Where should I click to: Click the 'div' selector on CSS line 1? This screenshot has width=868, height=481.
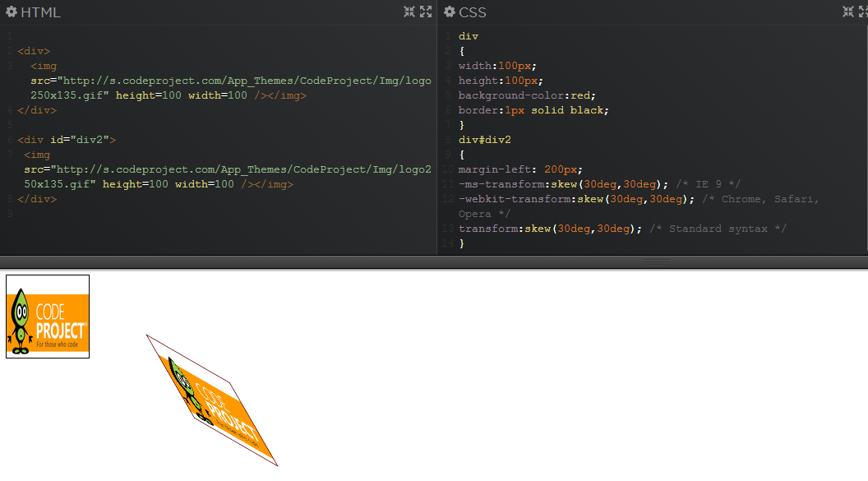[469, 36]
